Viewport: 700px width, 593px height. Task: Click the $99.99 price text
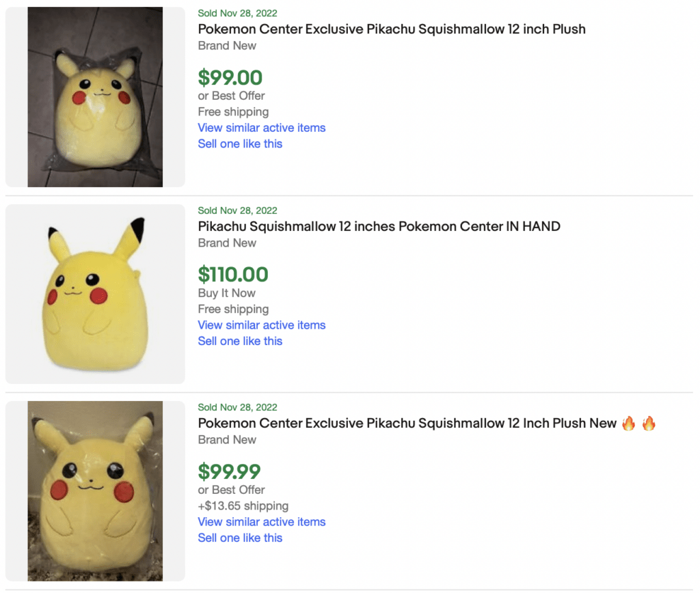tap(229, 472)
